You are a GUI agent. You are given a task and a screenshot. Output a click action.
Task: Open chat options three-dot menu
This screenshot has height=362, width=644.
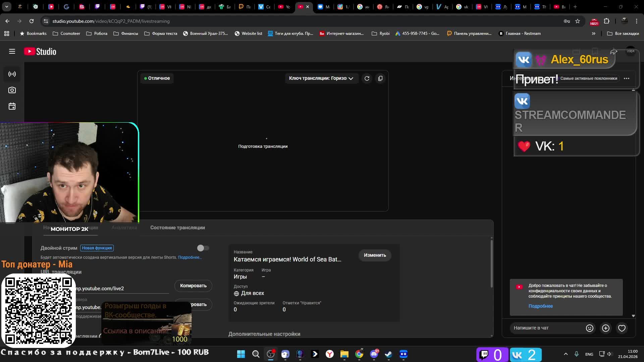pos(627,78)
